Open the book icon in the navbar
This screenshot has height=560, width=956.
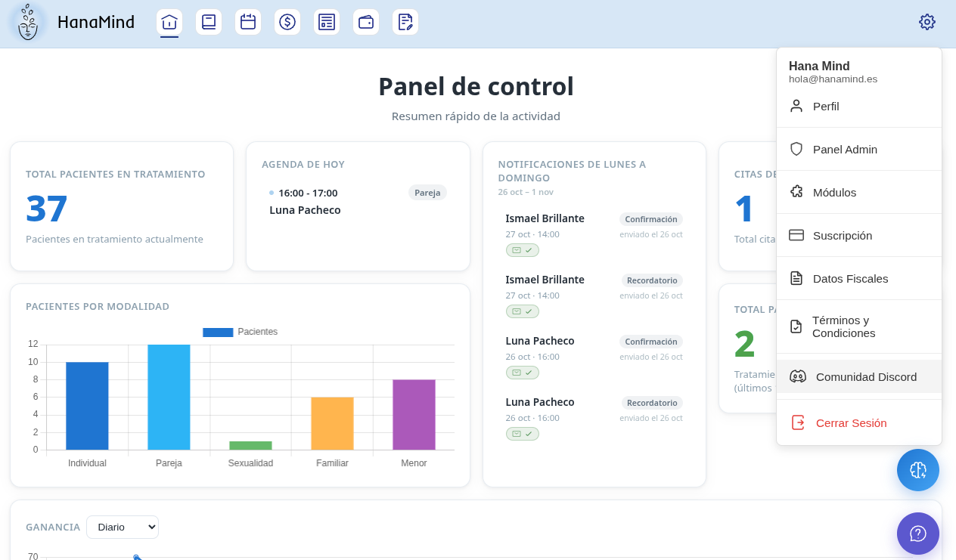[x=209, y=22]
